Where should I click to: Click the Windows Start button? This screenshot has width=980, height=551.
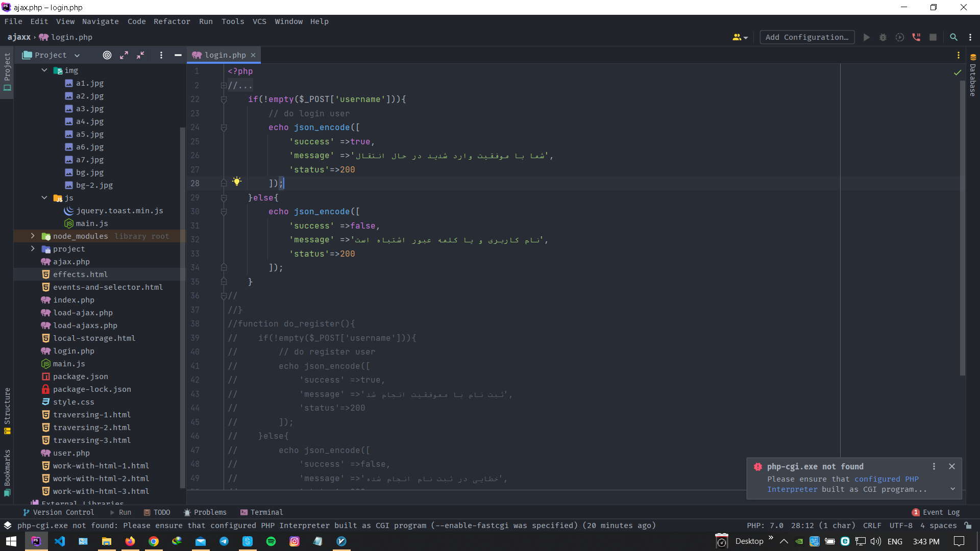[x=11, y=541]
